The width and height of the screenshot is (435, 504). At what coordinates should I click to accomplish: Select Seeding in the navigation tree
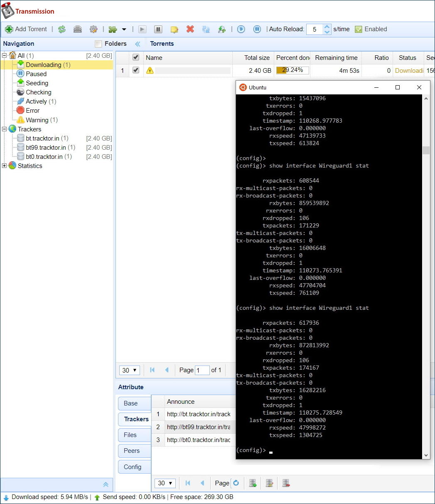click(37, 83)
